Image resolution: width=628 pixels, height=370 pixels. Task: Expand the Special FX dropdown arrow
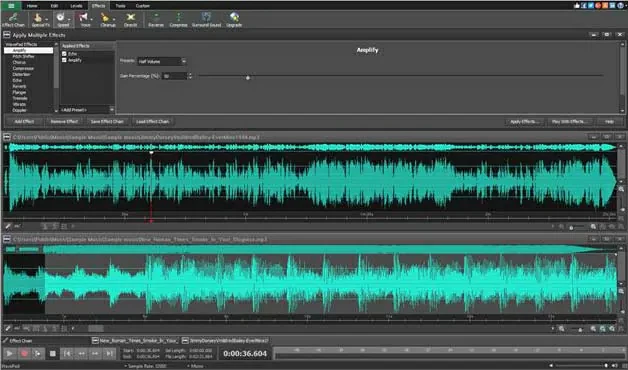pos(47,19)
